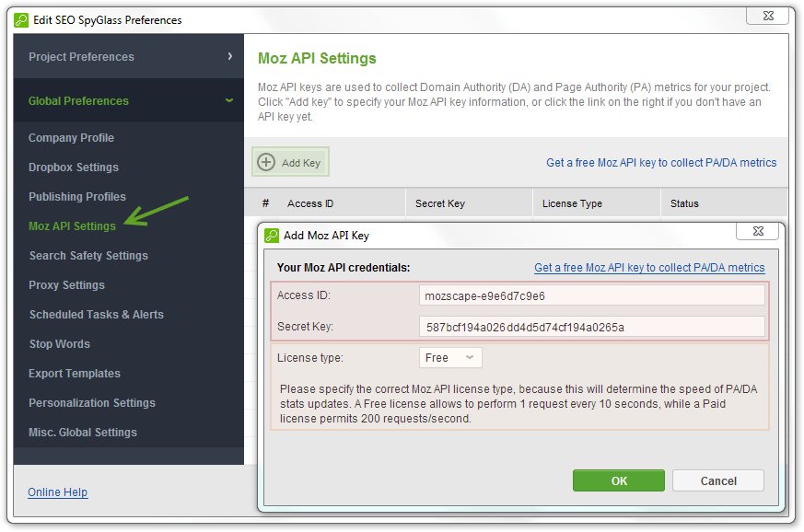Open Search Safety Settings
The image size is (804, 532).
pyautogui.click(x=88, y=255)
